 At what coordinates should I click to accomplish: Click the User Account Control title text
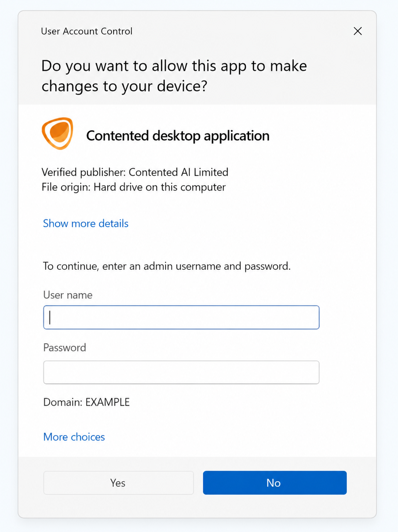coord(87,31)
